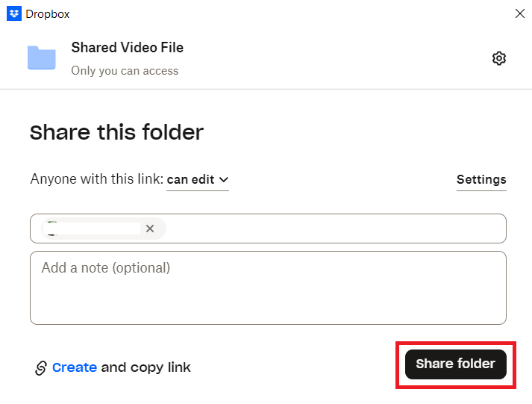Click the chain link icon
Image resolution: width=532 pixels, height=404 pixels.
[x=41, y=367]
